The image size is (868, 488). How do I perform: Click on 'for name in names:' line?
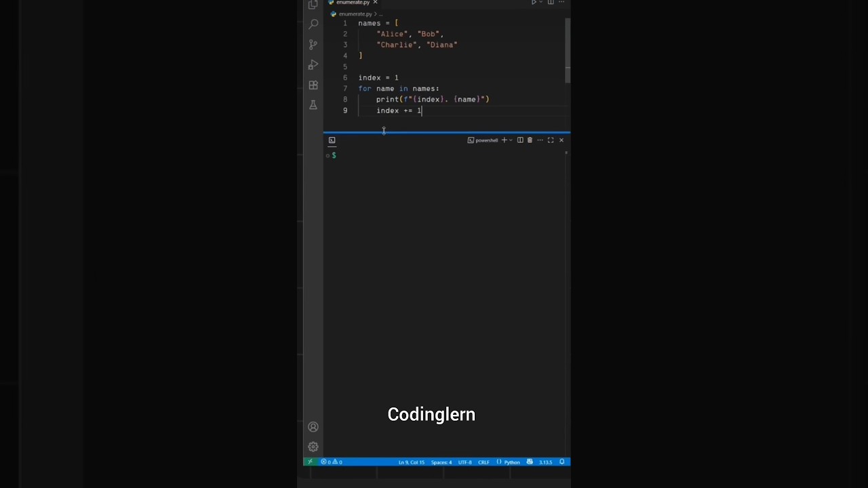tap(399, 89)
